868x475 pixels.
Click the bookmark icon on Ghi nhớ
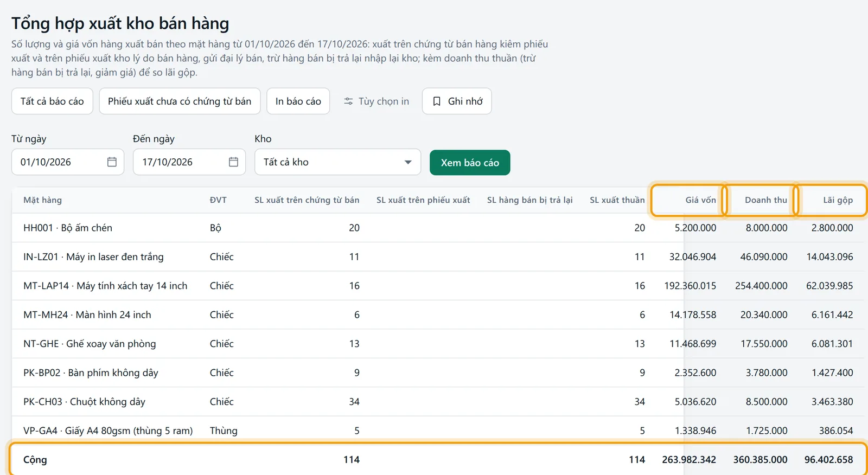(437, 101)
